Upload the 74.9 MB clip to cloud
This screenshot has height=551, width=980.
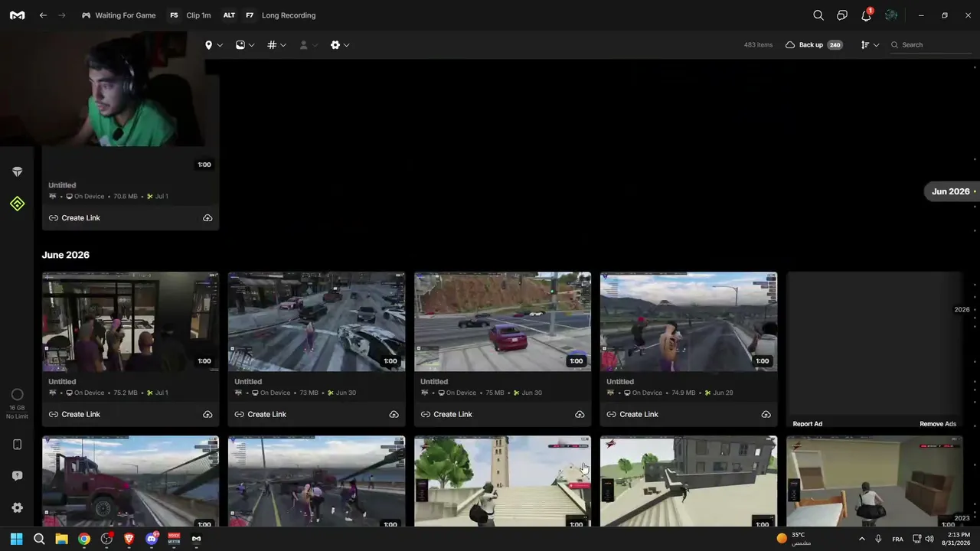(x=766, y=415)
